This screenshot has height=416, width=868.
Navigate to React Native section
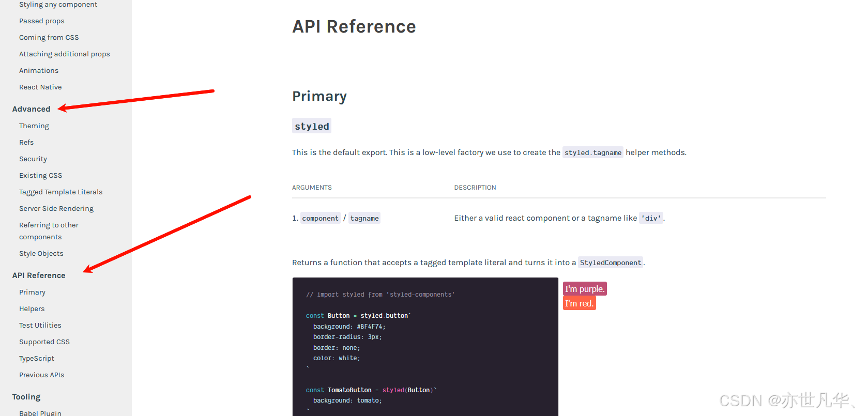(x=40, y=87)
